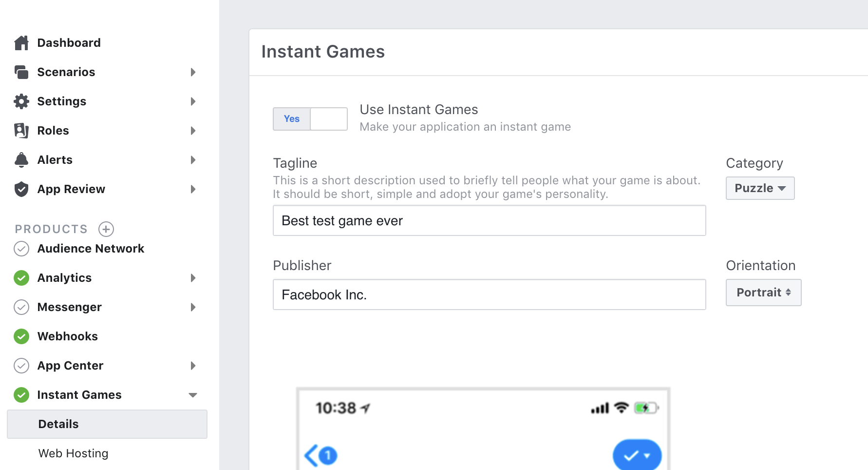868x470 pixels.
Task: Click the Tagline text field
Action: point(489,220)
